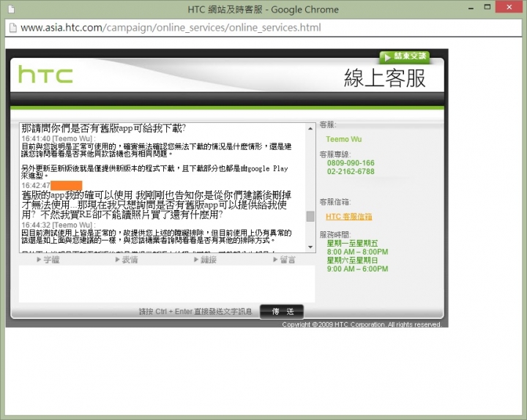Click the HTC logo

[x=45, y=74]
